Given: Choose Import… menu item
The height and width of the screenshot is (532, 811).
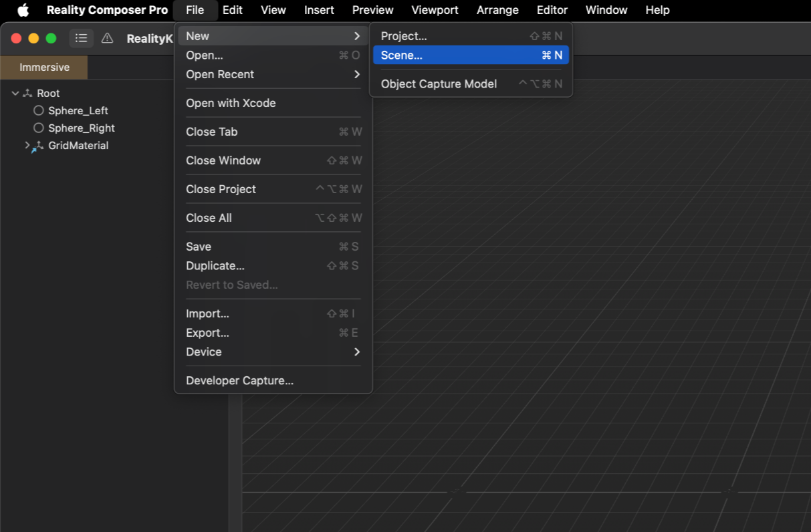Looking at the screenshot, I should pyautogui.click(x=273, y=313).
